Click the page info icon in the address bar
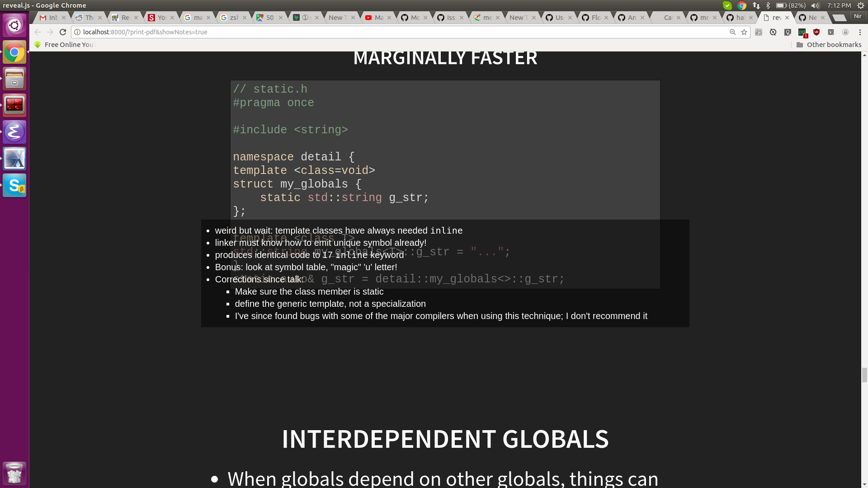The image size is (868, 488). click(x=77, y=32)
